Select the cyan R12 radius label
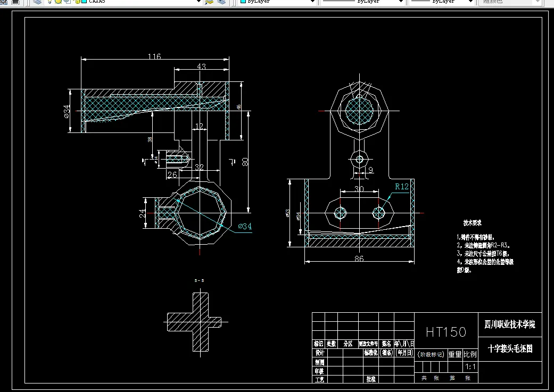The width and height of the screenshot is (554, 392). 402,187
